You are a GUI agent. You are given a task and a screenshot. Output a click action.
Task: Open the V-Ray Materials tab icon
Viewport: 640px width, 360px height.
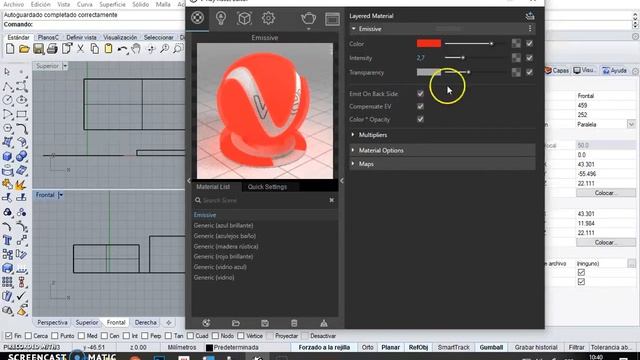coord(198,18)
